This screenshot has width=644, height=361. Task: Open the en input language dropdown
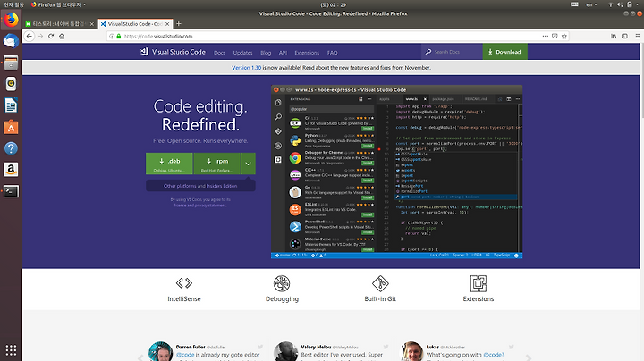[x=591, y=4]
